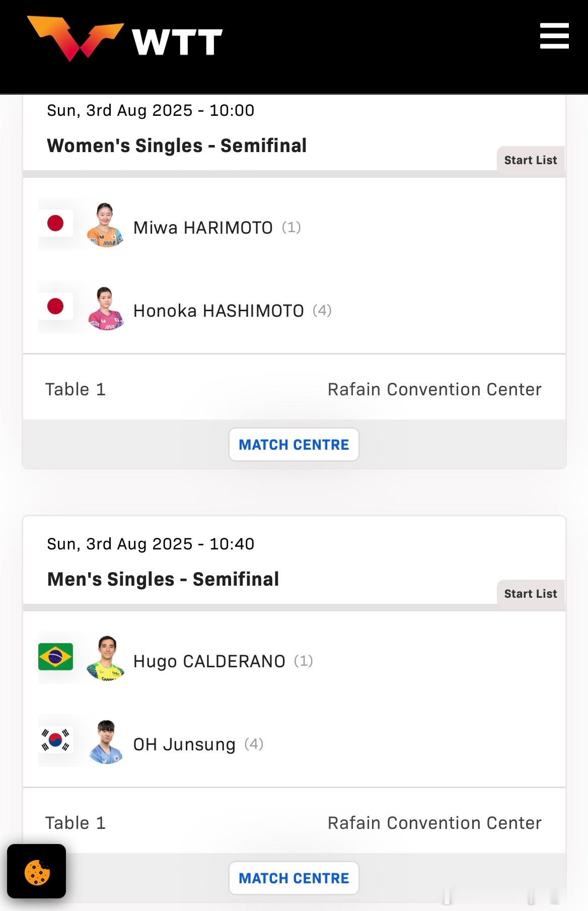The height and width of the screenshot is (911, 588).
Task: Open the hamburger menu
Action: [554, 36]
